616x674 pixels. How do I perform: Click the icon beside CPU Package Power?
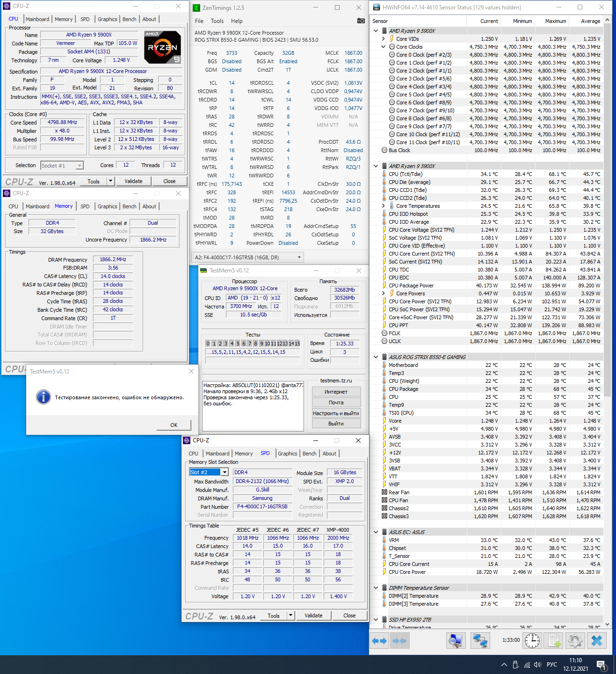coord(384,286)
